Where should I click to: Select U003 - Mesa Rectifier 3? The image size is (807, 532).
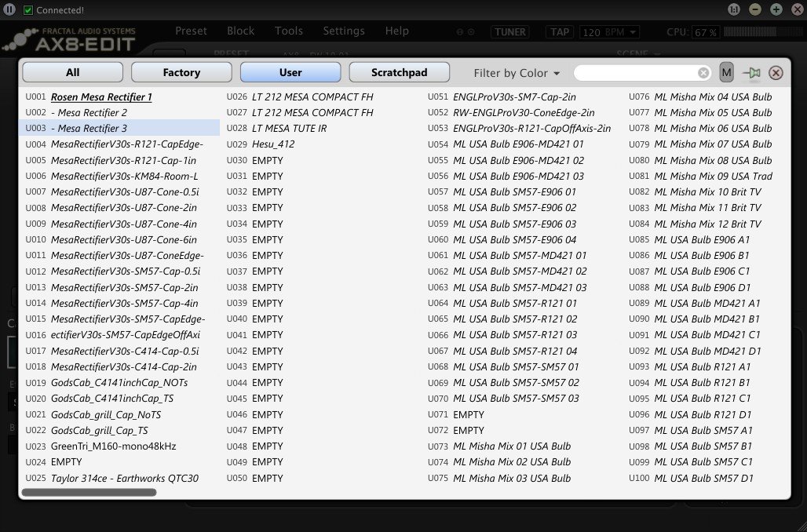119,128
